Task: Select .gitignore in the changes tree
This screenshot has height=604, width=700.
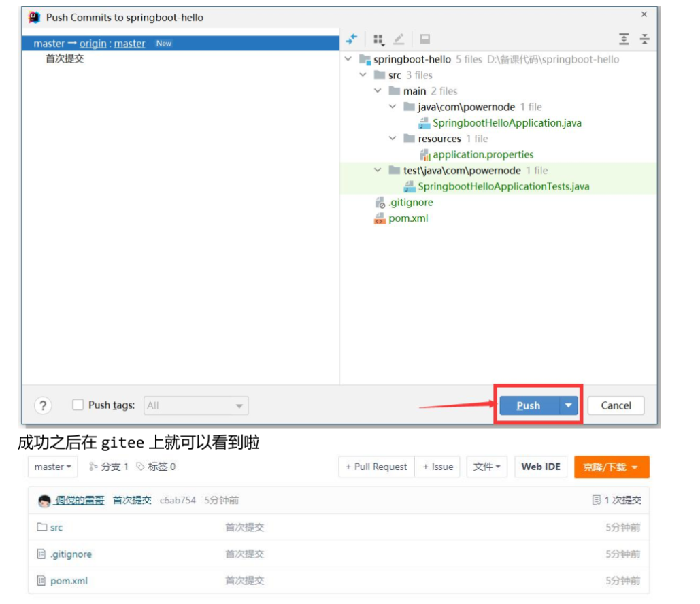Action: (411, 202)
